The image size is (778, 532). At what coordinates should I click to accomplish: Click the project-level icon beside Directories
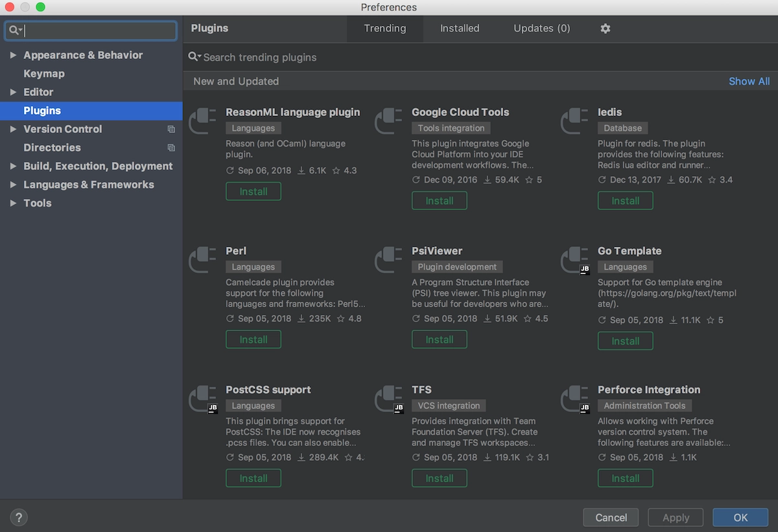click(x=171, y=148)
